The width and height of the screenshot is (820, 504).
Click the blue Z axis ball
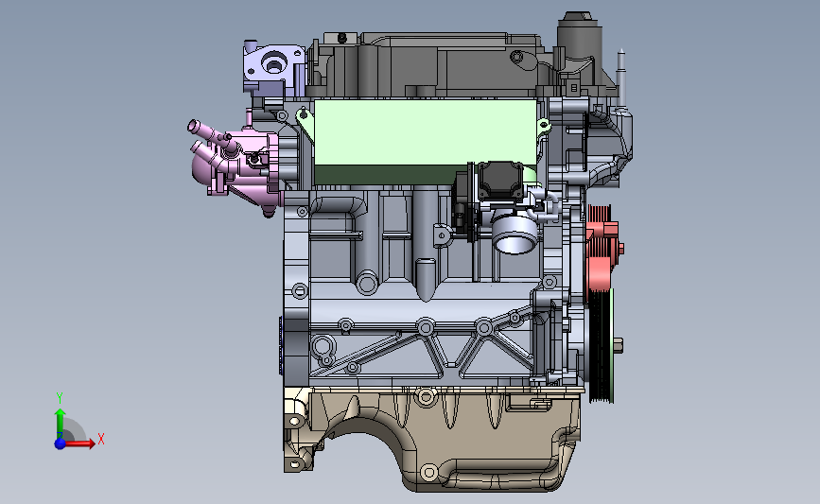[x=61, y=443]
